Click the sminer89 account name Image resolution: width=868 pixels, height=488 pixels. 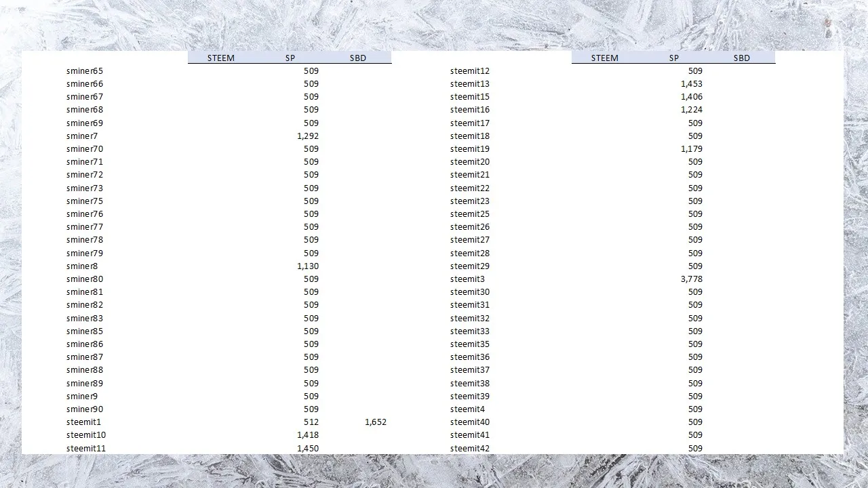point(85,383)
